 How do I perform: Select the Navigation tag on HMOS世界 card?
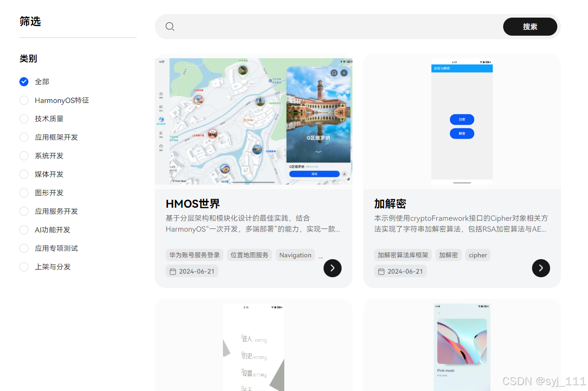pos(295,255)
